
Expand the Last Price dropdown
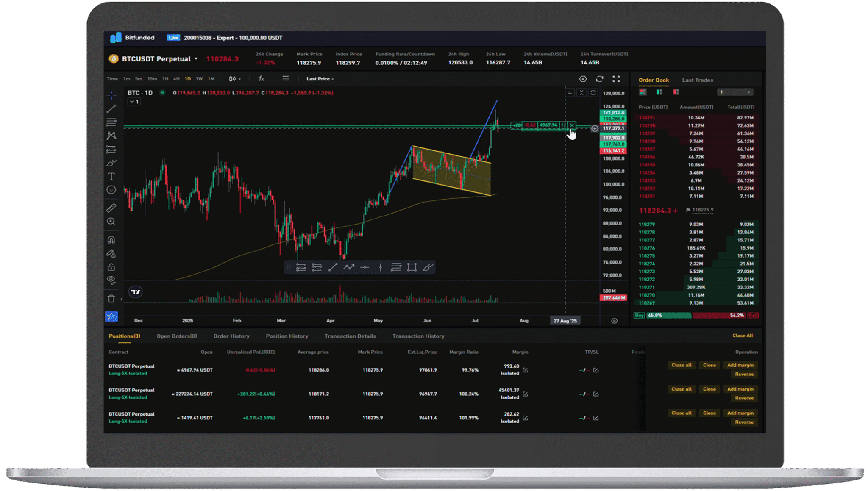[x=320, y=79]
